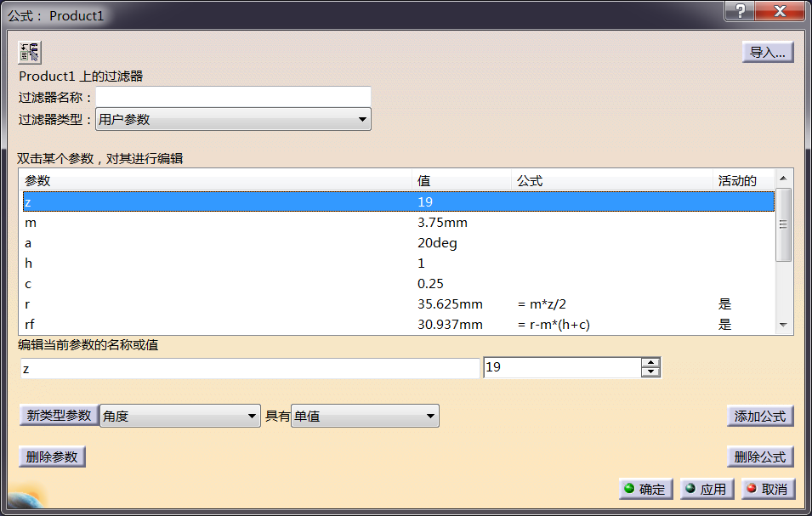This screenshot has width=812, height=516.
Task: Click the value 3.75mm cell
Action: [442, 223]
